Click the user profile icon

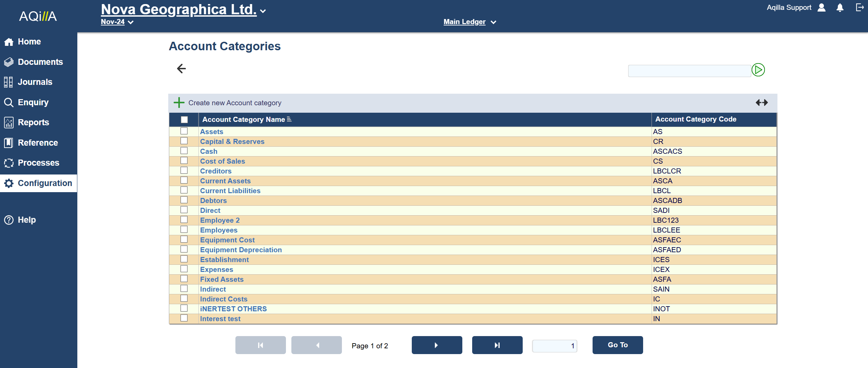coord(822,8)
